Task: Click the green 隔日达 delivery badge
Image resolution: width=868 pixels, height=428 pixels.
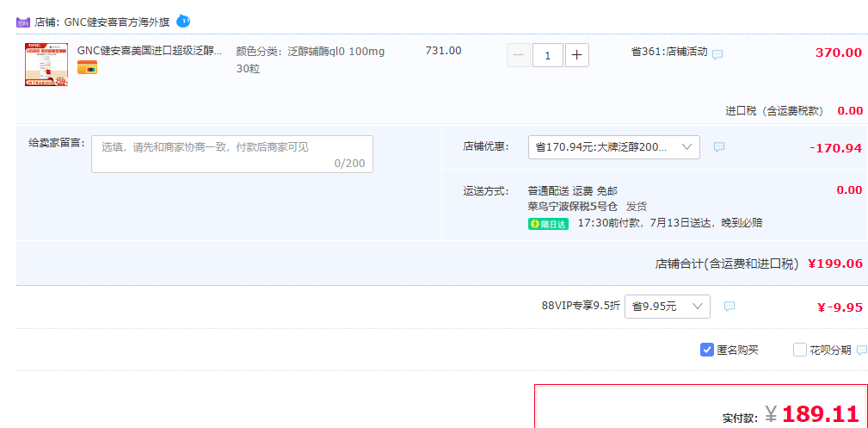Action: tap(548, 224)
